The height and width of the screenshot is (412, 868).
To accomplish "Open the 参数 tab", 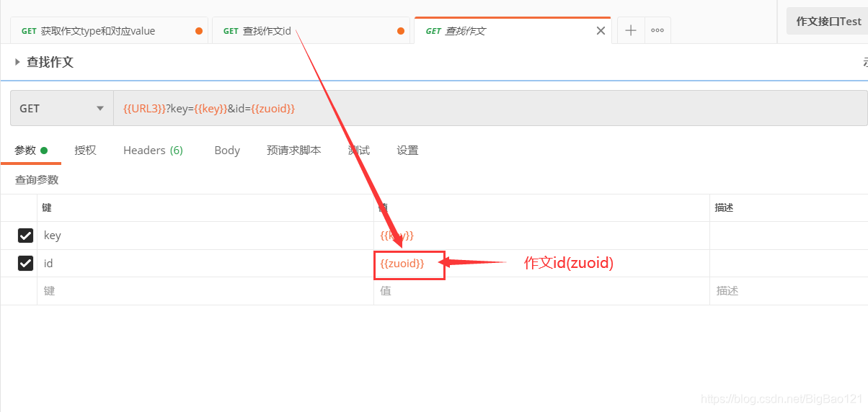I will pos(30,150).
